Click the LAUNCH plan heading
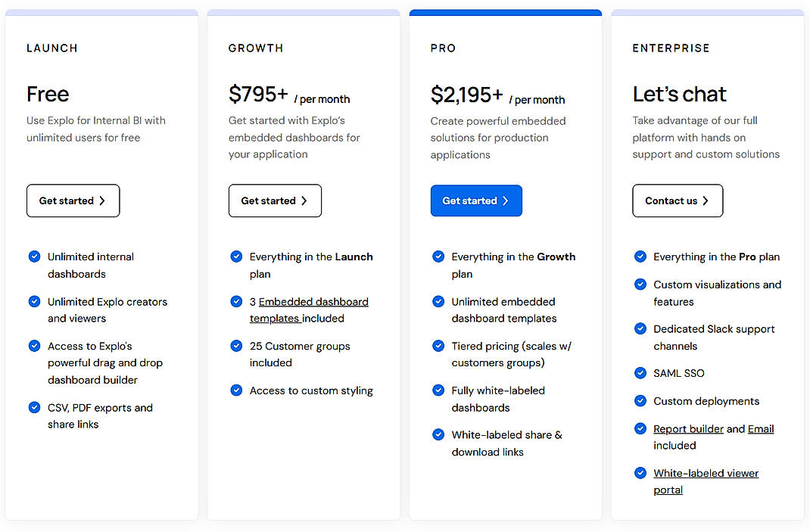The height and width of the screenshot is (532, 810). click(52, 48)
